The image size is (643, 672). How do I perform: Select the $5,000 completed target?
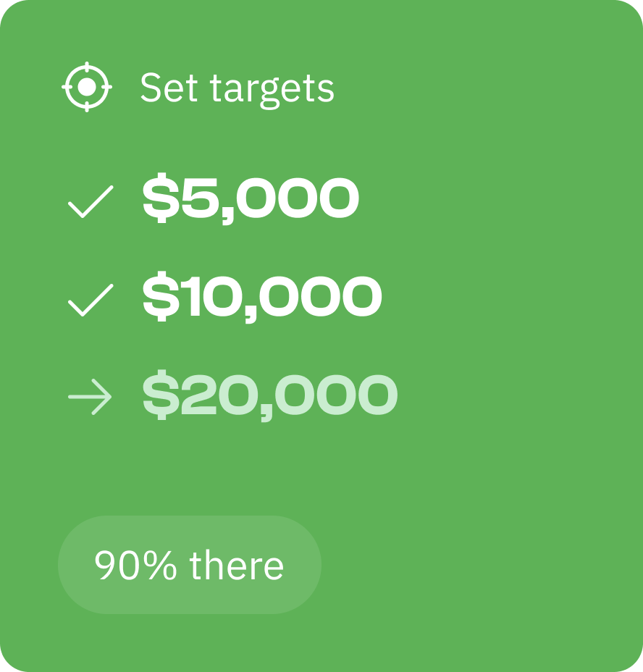coord(251,198)
